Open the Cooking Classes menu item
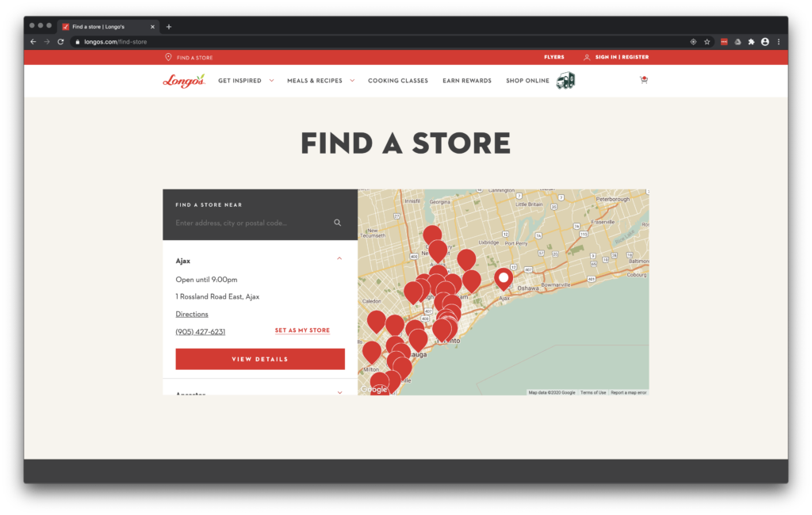 pos(397,81)
